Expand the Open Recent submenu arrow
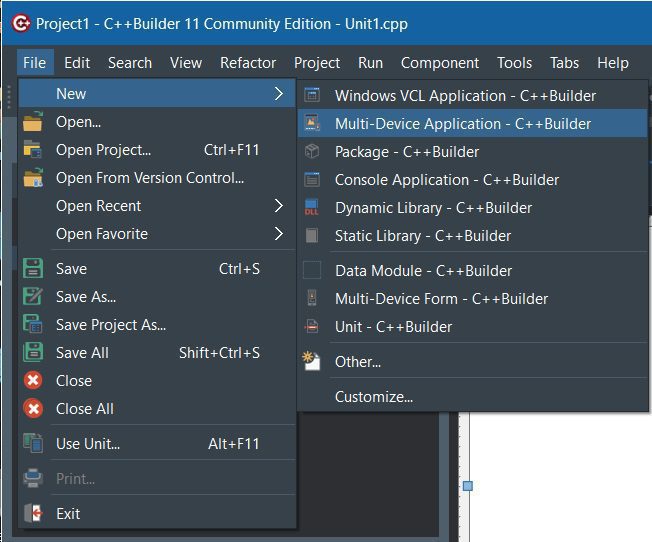Image resolution: width=652 pixels, height=542 pixels. 279,205
